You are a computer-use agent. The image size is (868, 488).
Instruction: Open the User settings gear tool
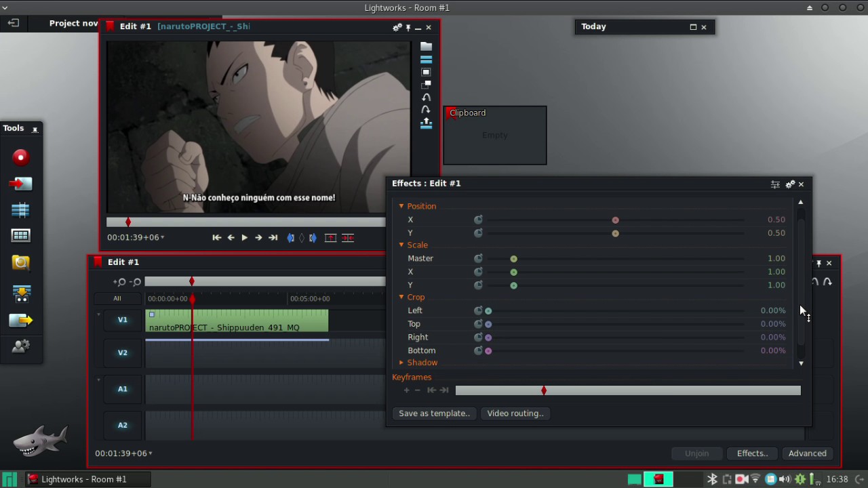coord(20,346)
